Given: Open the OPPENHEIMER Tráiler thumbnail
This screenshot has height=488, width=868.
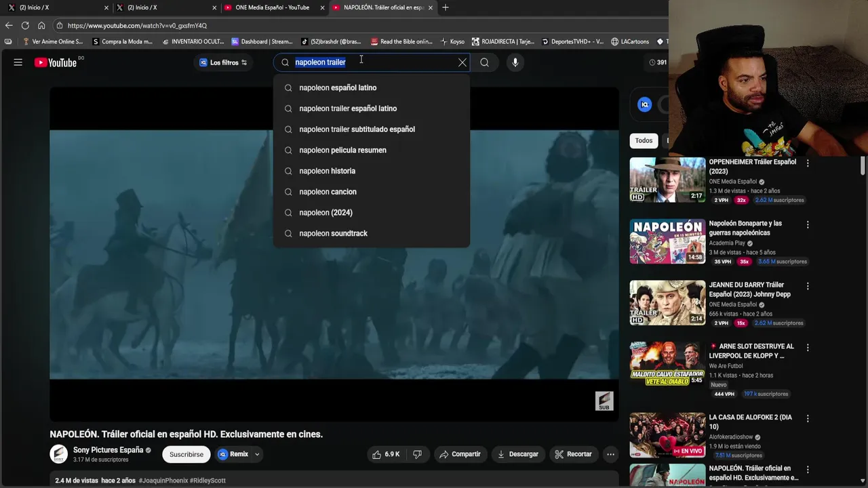Looking at the screenshot, I should tap(667, 180).
